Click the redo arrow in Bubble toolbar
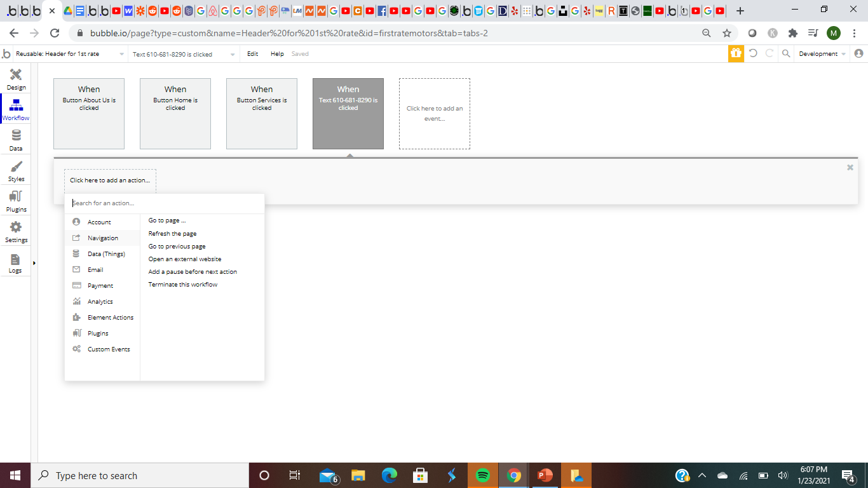The height and width of the screenshot is (488, 868). [770, 54]
